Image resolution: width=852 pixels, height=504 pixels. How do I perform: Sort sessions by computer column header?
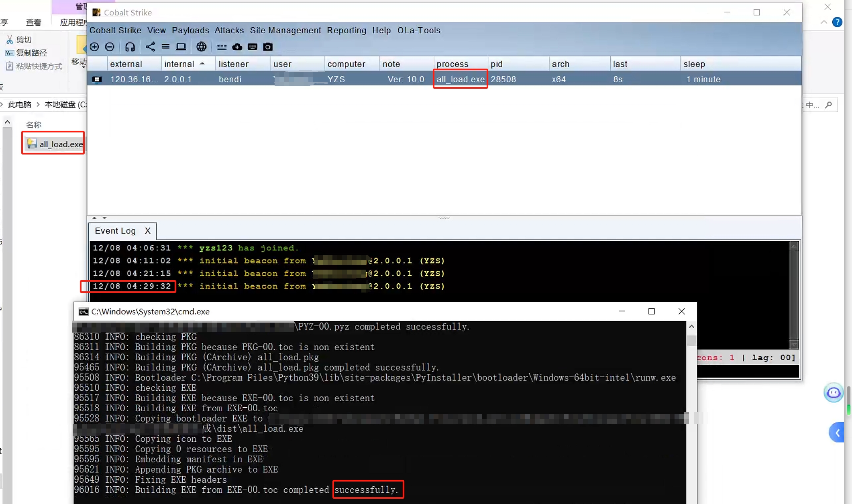[351, 64]
